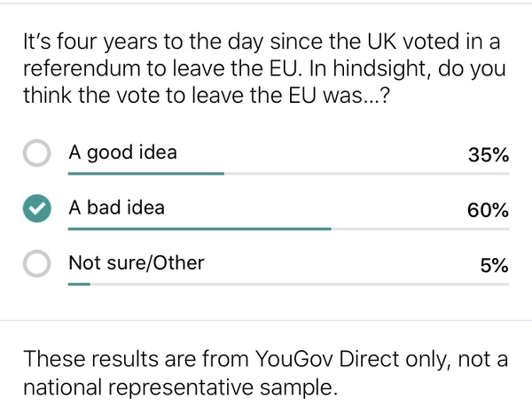The image size is (532, 414).
Task: Click the short teal bar under 'Not sure/Other'
Action: [x=80, y=284]
